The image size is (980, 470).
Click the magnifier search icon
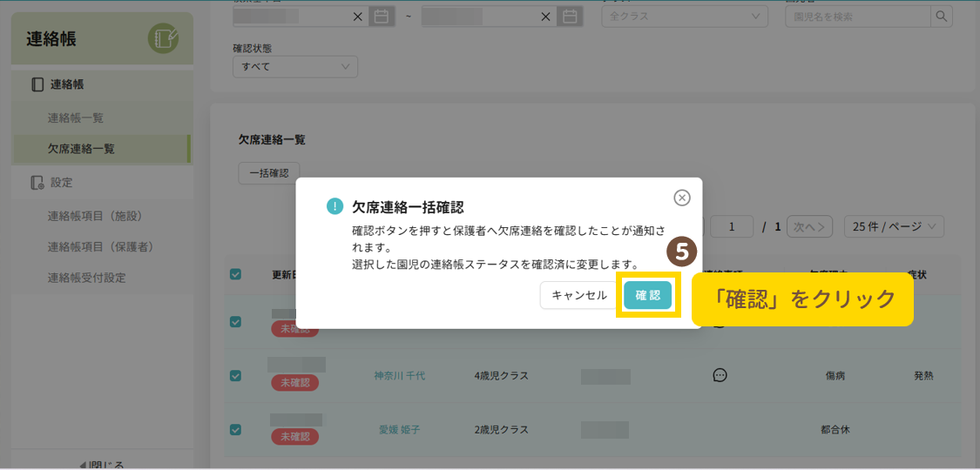(x=941, y=16)
